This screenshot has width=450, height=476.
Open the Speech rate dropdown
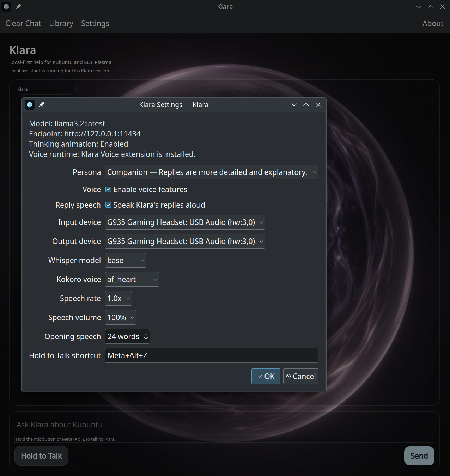click(x=118, y=298)
